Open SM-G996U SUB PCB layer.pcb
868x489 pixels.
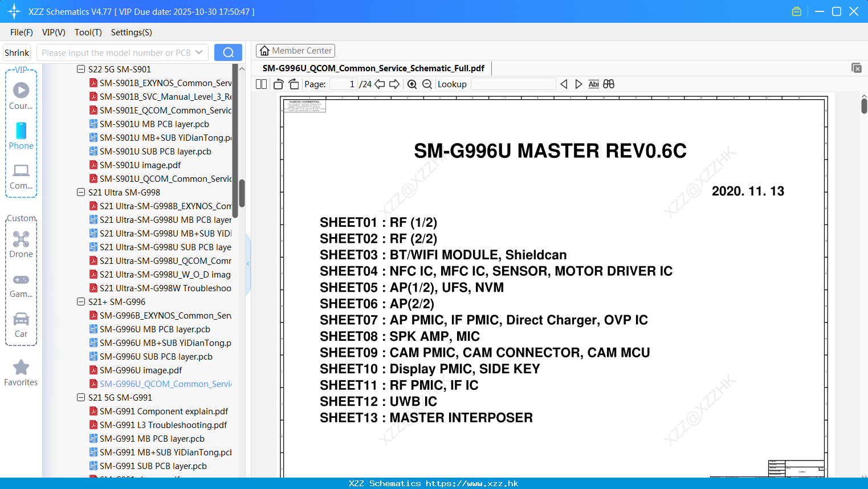point(151,356)
